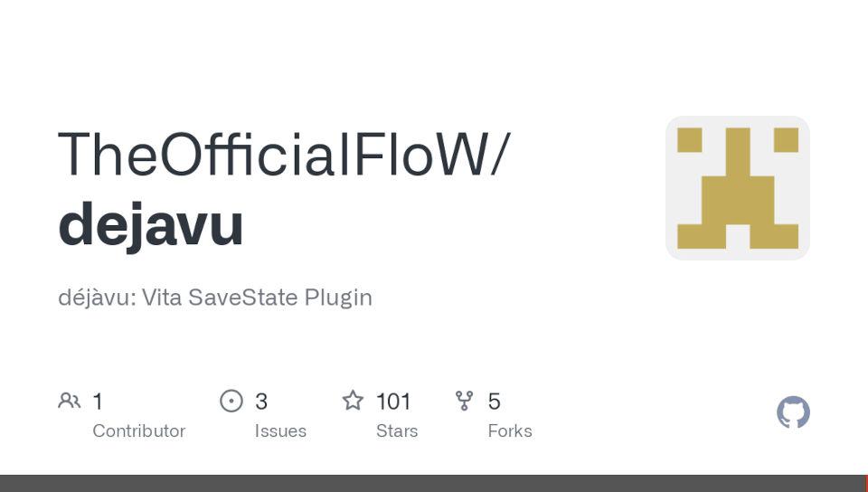Click the dark gray language bar
The width and height of the screenshot is (868, 492).
432,484
